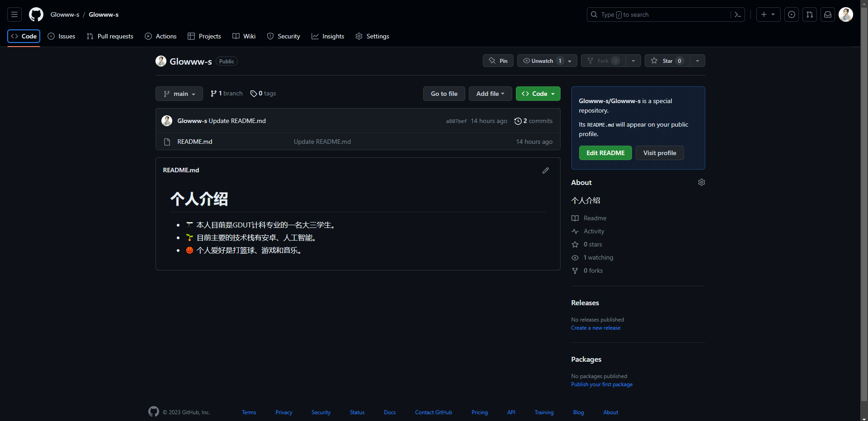View the 0 tags link
Image resolution: width=868 pixels, height=421 pixels.
(x=263, y=93)
